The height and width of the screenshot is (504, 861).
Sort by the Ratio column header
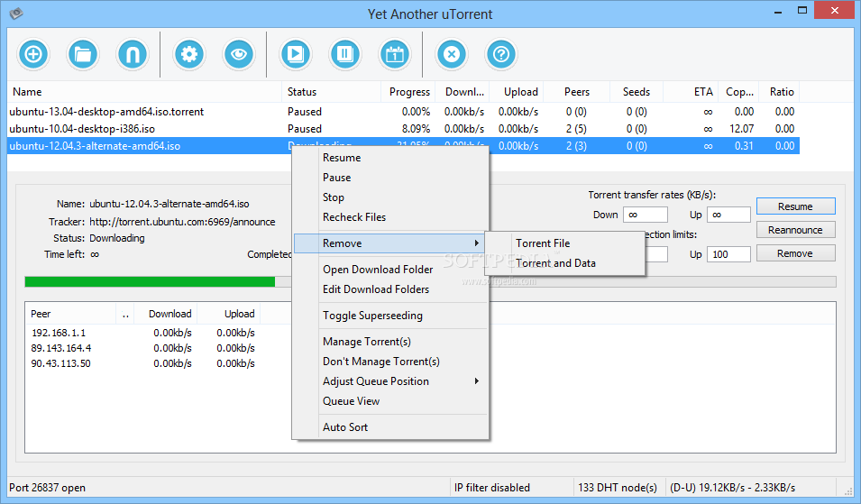[780, 92]
